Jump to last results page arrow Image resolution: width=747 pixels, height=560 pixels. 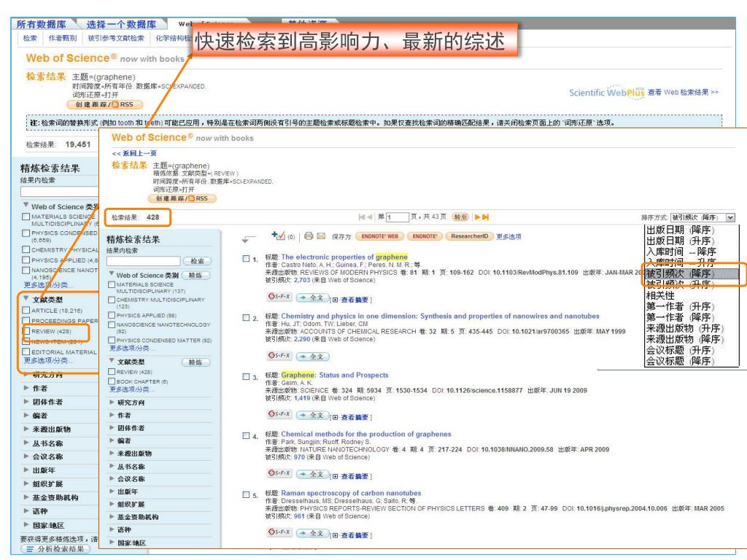point(485,217)
